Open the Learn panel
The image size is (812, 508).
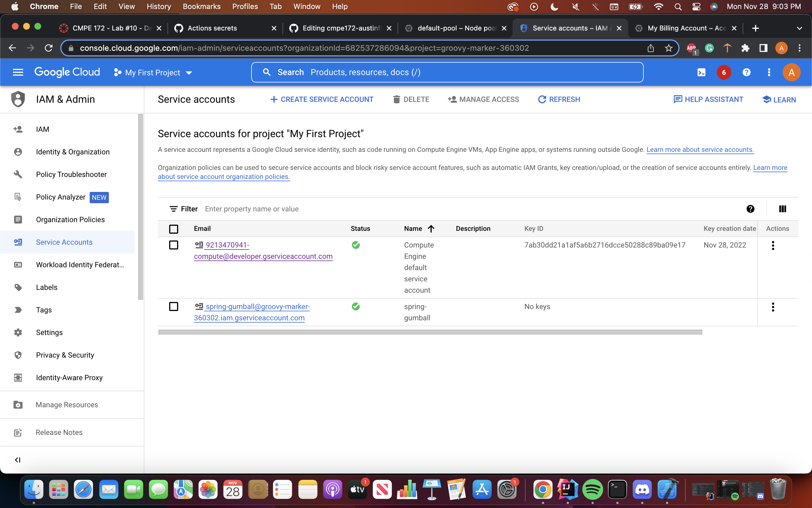(779, 100)
